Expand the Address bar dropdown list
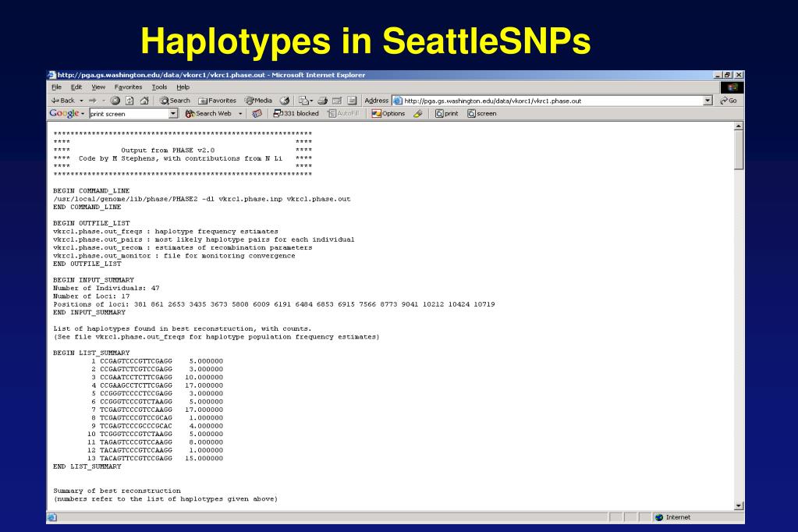This screenshot has width=798, height=532. click(708, 101)
